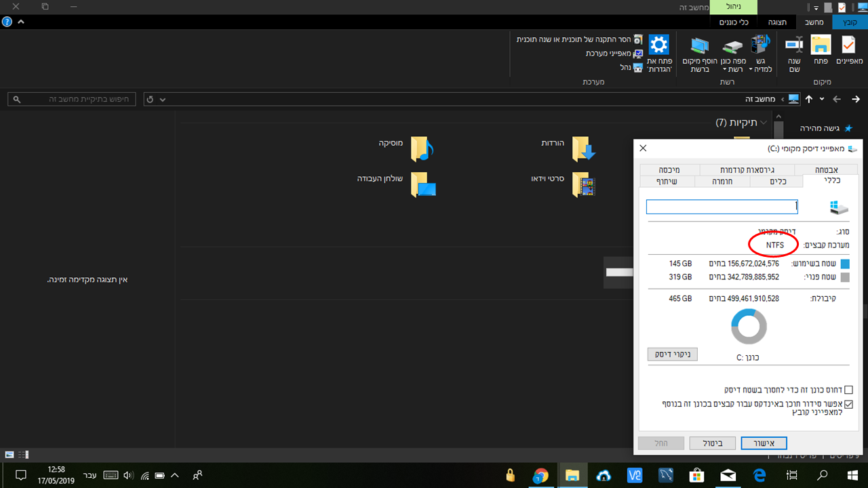
Task: Open the Access media dropdown in ribbon
Action: point(760,54)
